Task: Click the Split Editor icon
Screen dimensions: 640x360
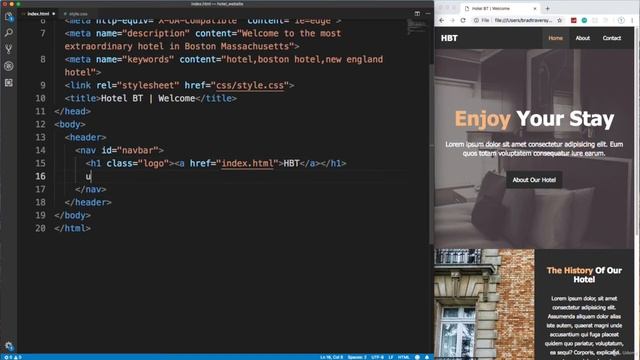Action: tap(417, 13)
